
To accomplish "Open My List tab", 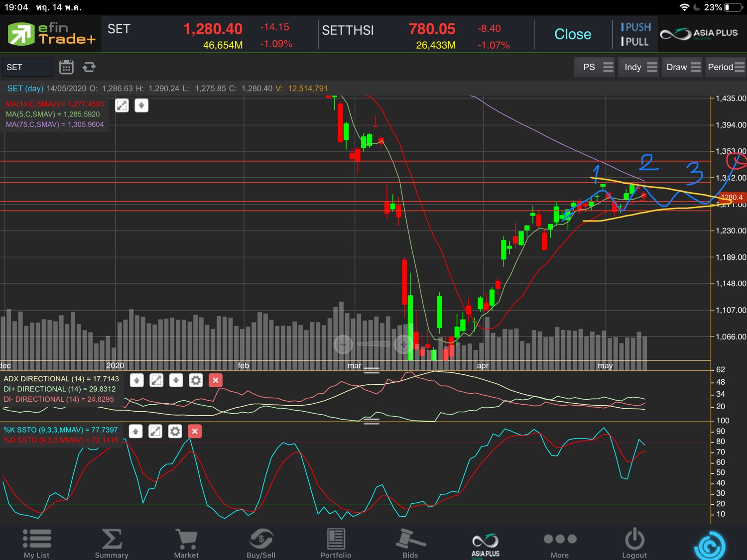I will (x=37, y=543).
